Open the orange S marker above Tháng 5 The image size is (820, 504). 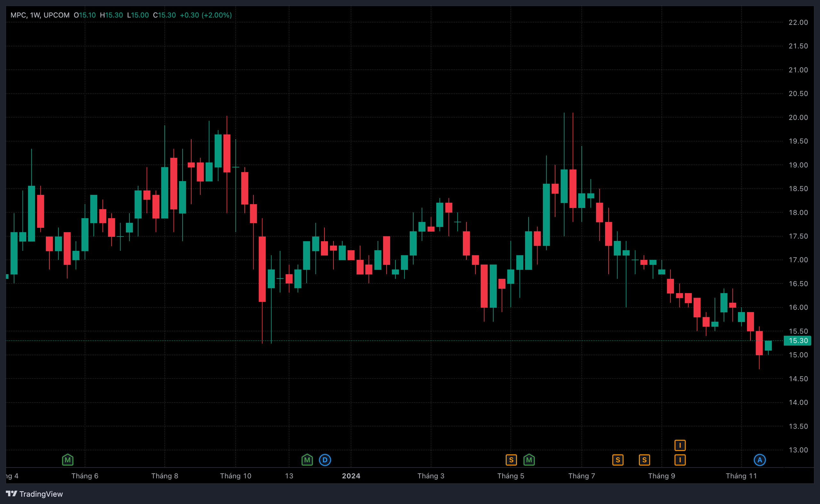tap(511, 460)
